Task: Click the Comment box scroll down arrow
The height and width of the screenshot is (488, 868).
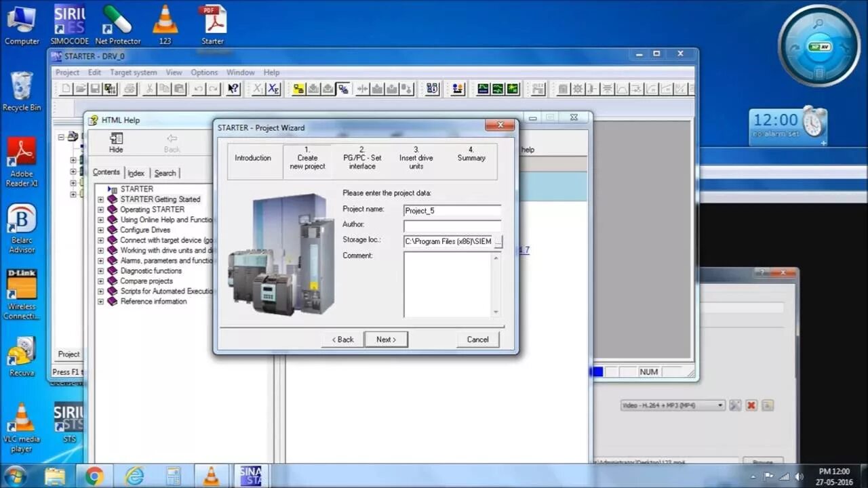Action: pyautogui.click(x=496, y=312)
